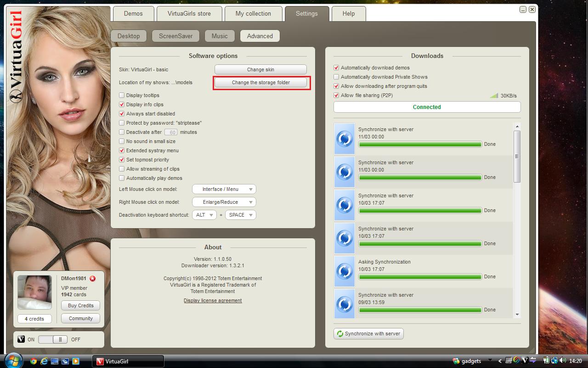Launch Internet Explorer from quick launch

(x=44, y=361)
